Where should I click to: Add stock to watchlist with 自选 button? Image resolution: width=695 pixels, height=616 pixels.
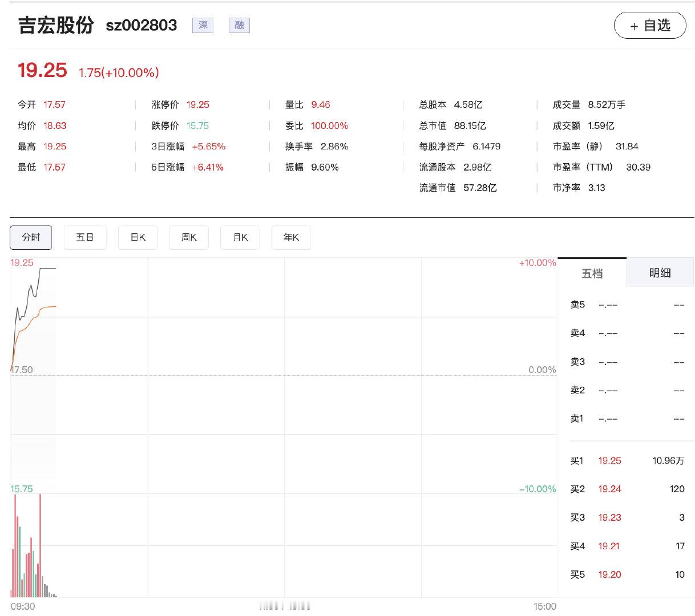[650, 26]
